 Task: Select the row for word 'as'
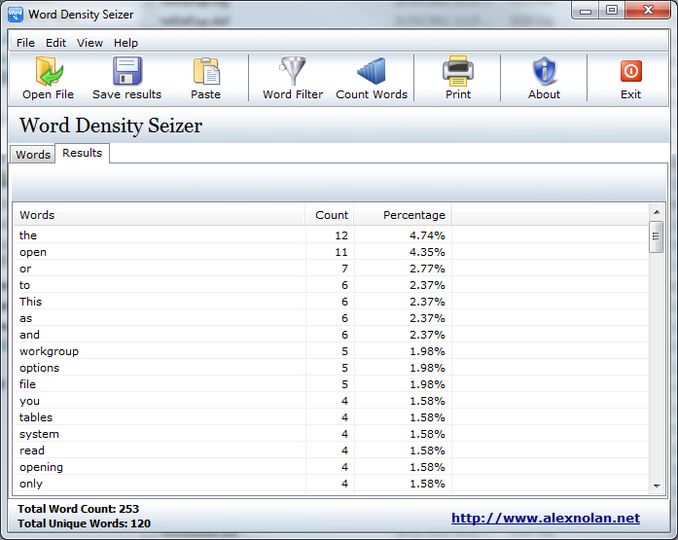click(x=331, y=318)
